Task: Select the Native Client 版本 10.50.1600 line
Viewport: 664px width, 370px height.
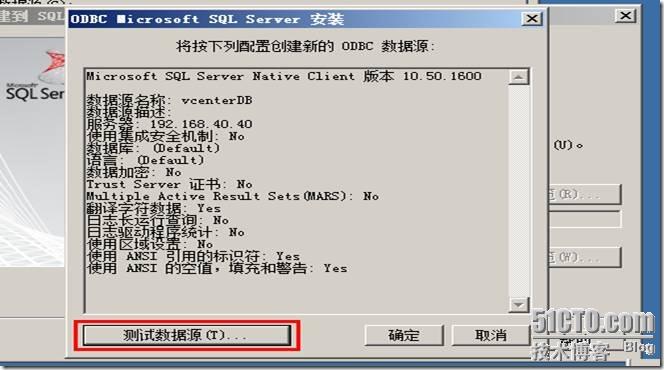Action: click(x=284, y=76)
